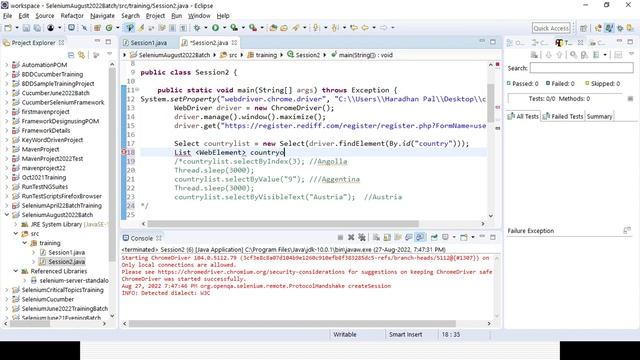Toggle Link with Editor in Project Explorer
The image size is (640, 360).
coord(82,55)
